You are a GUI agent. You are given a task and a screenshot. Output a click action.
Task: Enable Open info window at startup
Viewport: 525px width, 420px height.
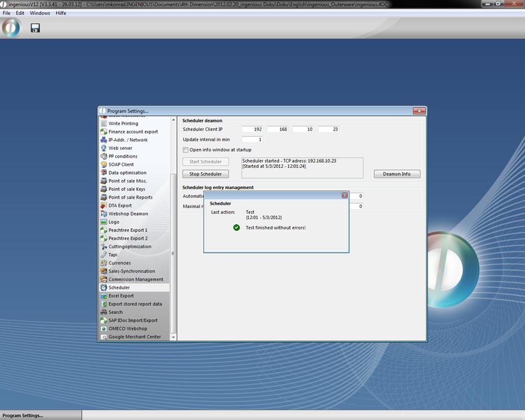point(186,150)
